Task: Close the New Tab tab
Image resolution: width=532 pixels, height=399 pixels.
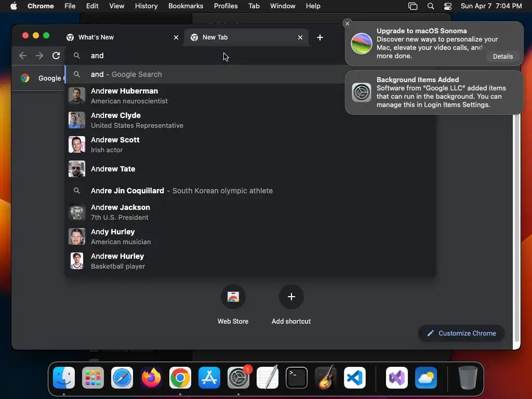Action: (300, 37)
